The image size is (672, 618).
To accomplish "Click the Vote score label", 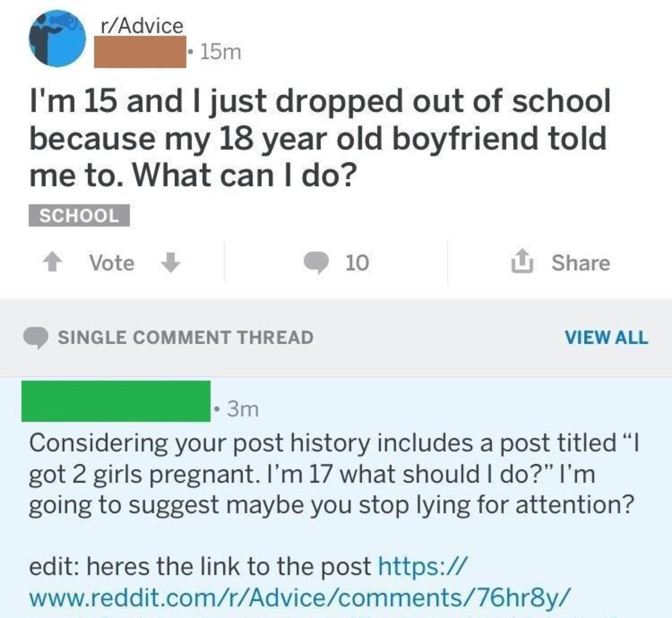I will tap(111, 263).
